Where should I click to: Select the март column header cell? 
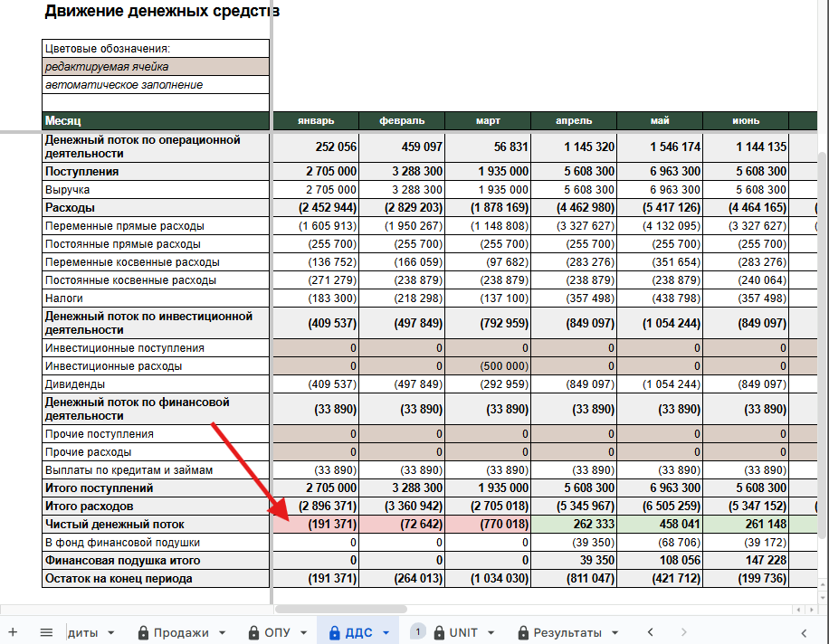click(488, 120)
